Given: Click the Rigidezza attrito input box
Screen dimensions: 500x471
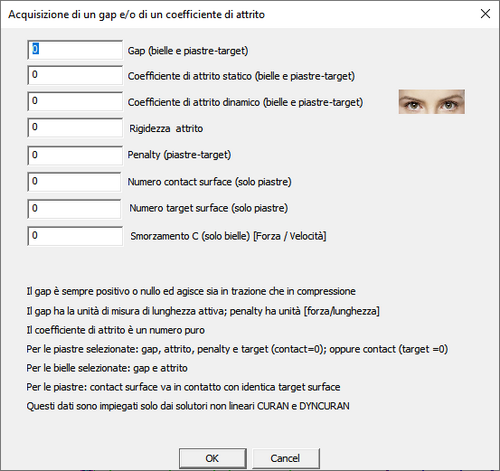Looking at the screenshot, I should click(75, 127).
